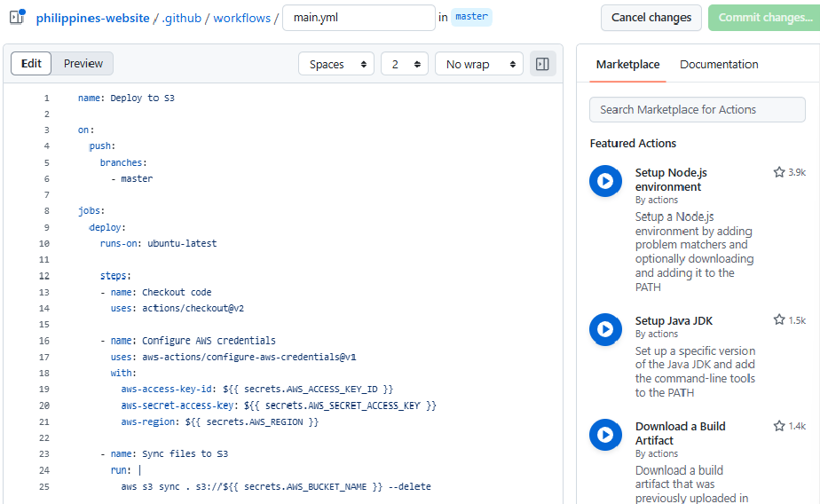
Task: Click the star icon showing 1.4k
Action: click(x=779, y=426)
